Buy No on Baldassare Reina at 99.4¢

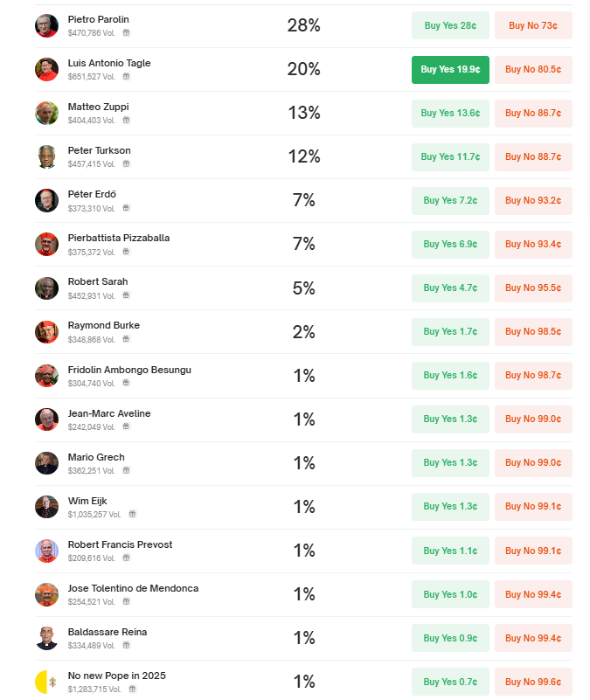click(x=533, y=638)
